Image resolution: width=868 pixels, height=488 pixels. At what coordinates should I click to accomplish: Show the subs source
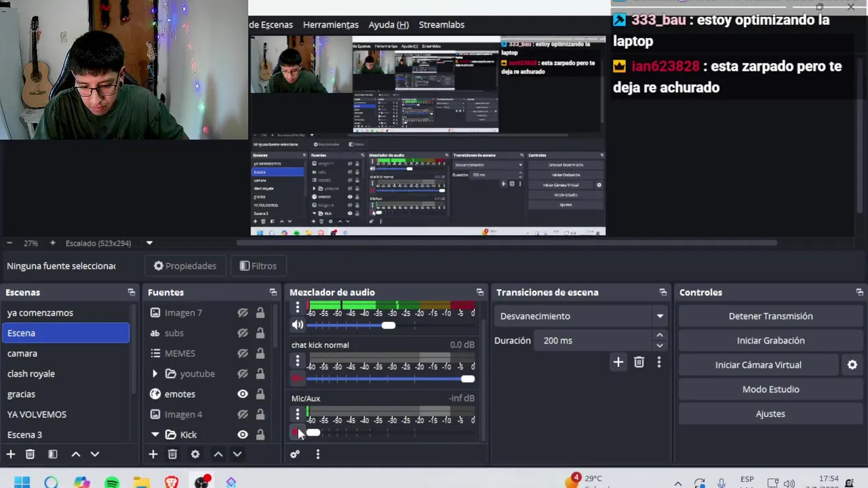[x=243, y=333]
